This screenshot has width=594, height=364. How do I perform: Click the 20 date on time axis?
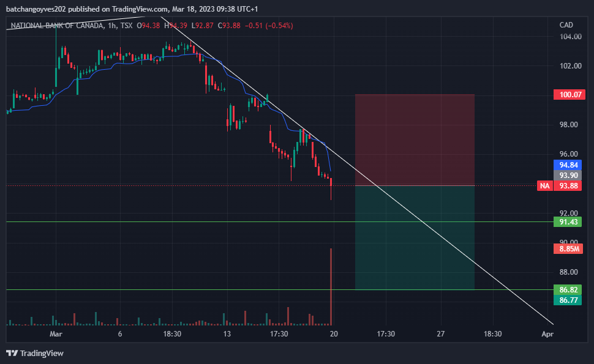[x=334, y=334]
